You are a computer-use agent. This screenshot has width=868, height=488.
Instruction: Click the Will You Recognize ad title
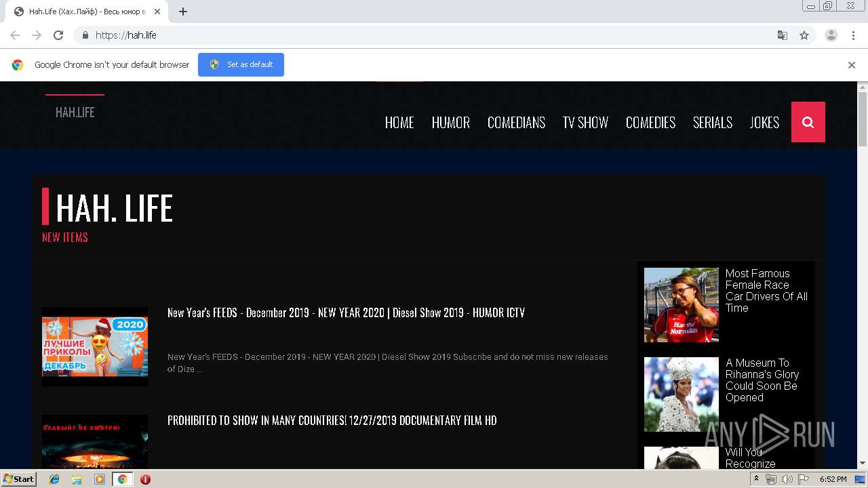pyautogui.click(x=750, y=458)
